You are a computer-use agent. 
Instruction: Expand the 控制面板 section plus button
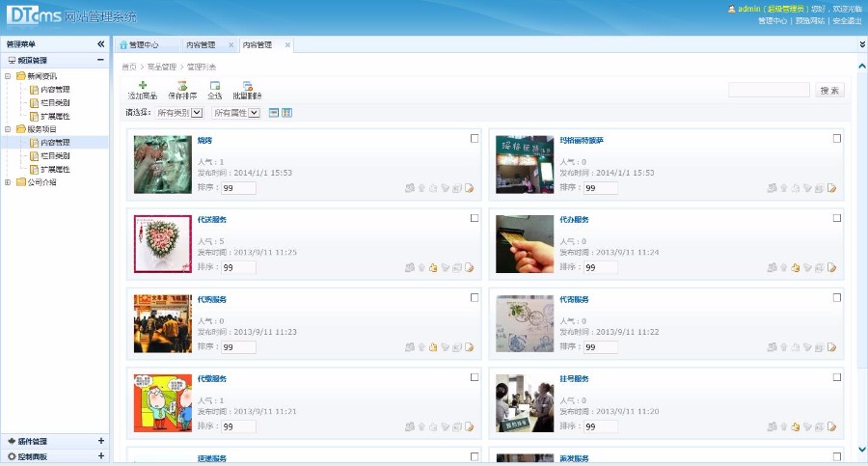pyautogui.click(x=100, y=456)
